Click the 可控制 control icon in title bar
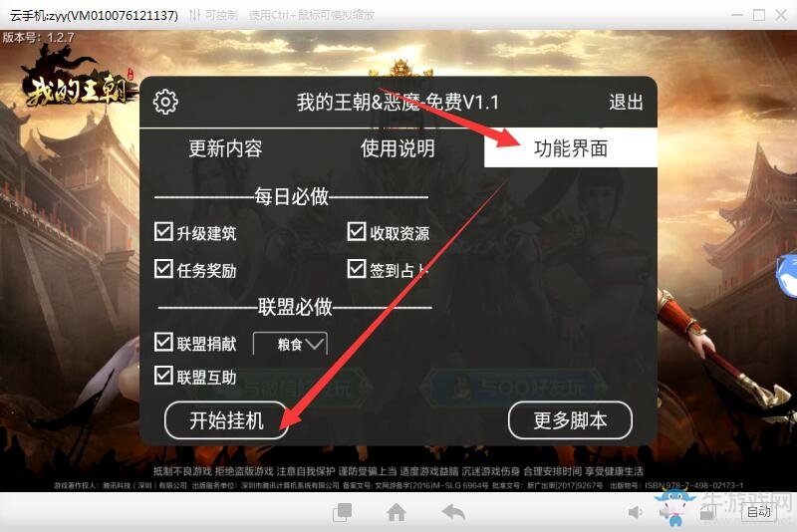The height and width of the screenshot is (532, 797). pos(194,15)
